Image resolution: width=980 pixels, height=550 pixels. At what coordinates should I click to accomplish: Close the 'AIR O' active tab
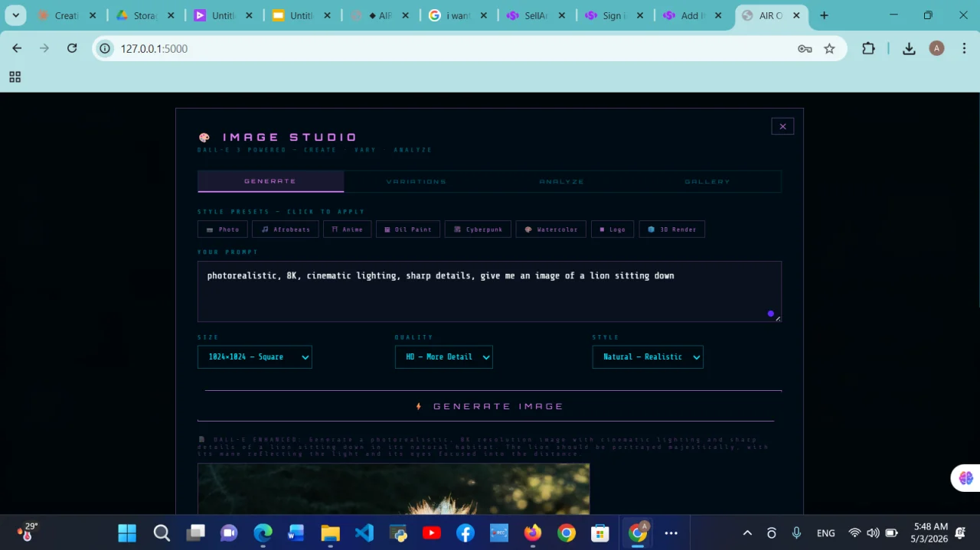coord(796,15)
